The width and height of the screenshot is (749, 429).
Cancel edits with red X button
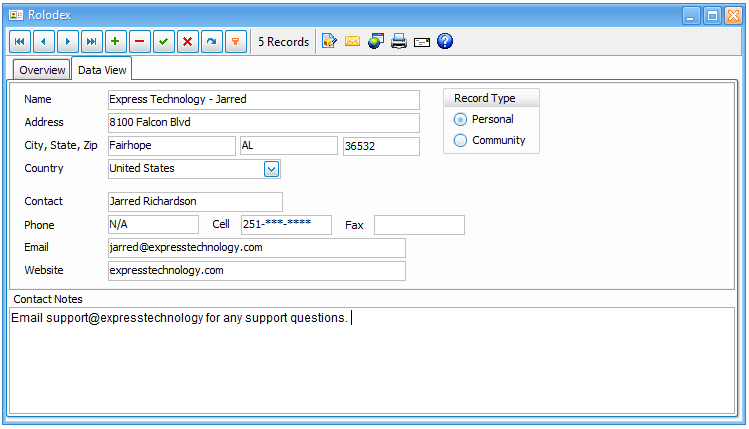[188, 42]
